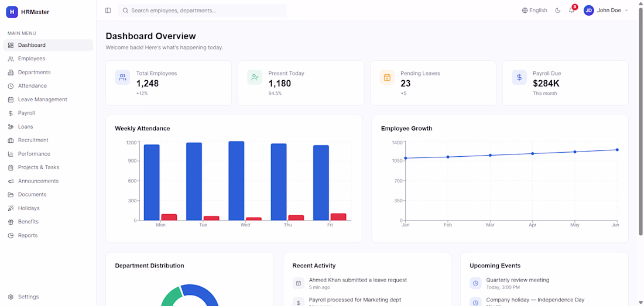The width and height of the screenshot is (644, 306).
Task: Click the Announcements megaphone icon
Action: click(x=11, y=181)
